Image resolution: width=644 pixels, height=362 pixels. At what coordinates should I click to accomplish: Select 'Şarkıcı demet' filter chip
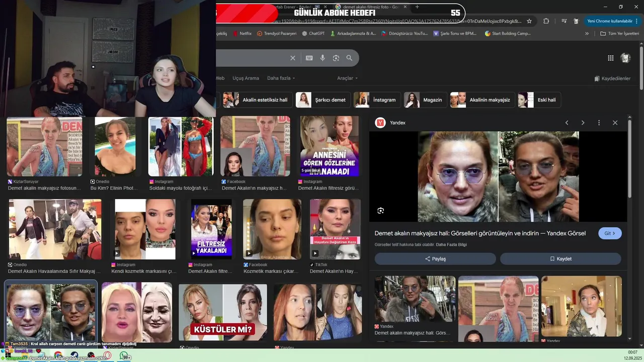tap(323, 100)
